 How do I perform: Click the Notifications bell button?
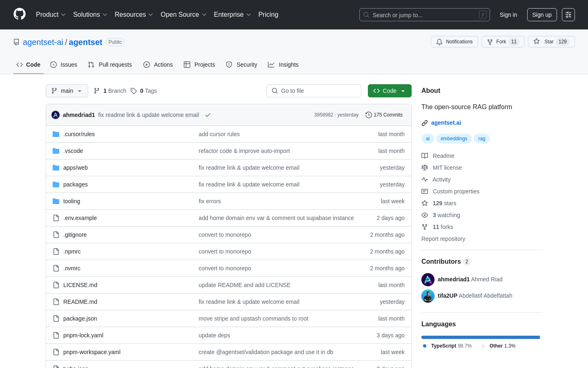(x=454, y=42)
